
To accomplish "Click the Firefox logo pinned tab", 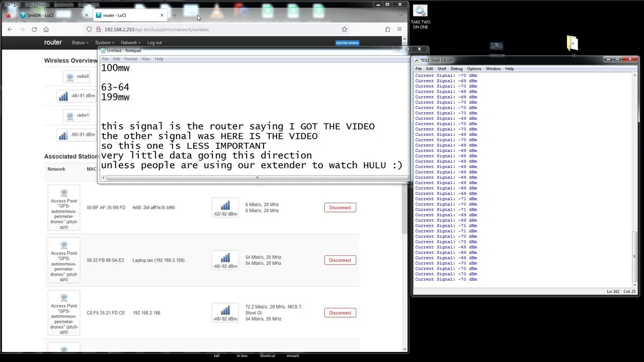I will [9, 15].
